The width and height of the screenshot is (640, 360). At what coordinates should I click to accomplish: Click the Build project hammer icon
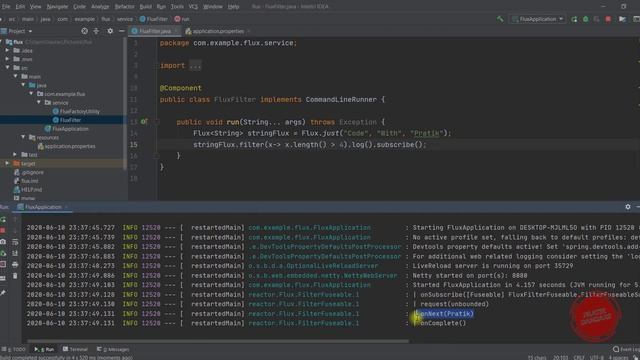tap(500, 19)
